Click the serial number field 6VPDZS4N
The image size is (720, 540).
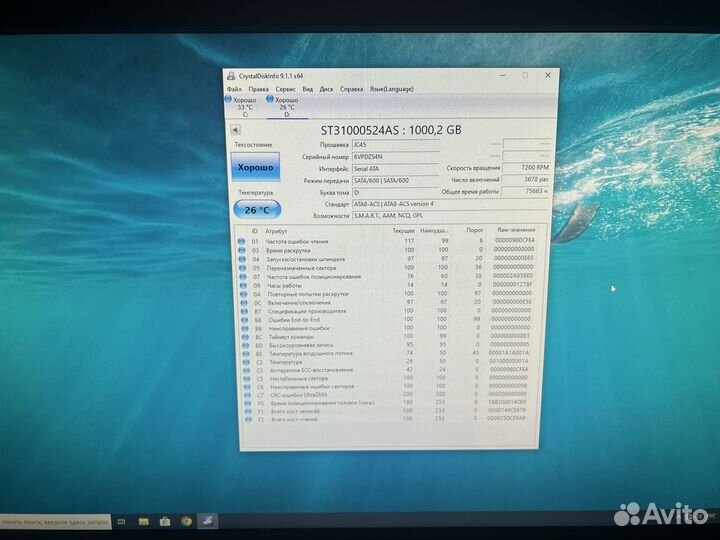point(396,157)
